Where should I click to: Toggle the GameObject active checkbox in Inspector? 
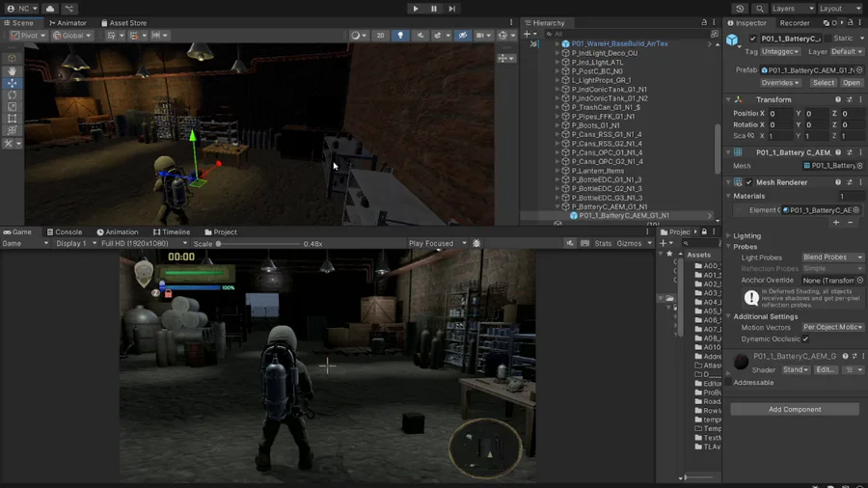pos(752,39)
